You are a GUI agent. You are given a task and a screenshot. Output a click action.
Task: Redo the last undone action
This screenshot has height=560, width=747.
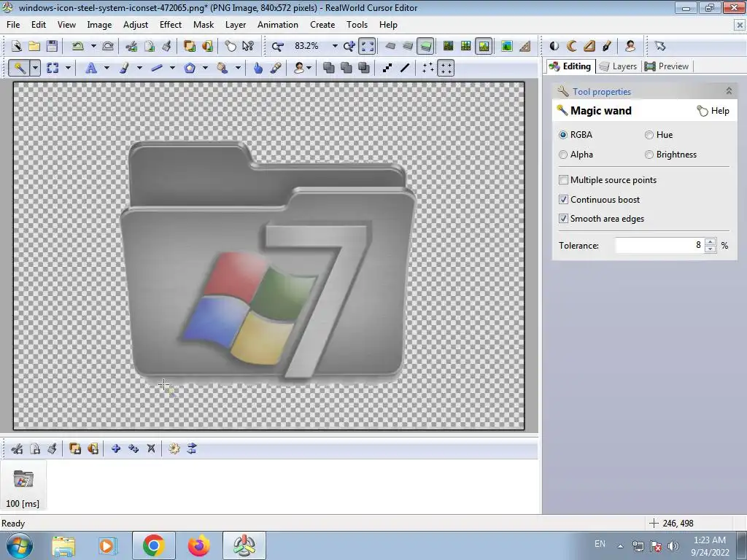click(108, 46)
